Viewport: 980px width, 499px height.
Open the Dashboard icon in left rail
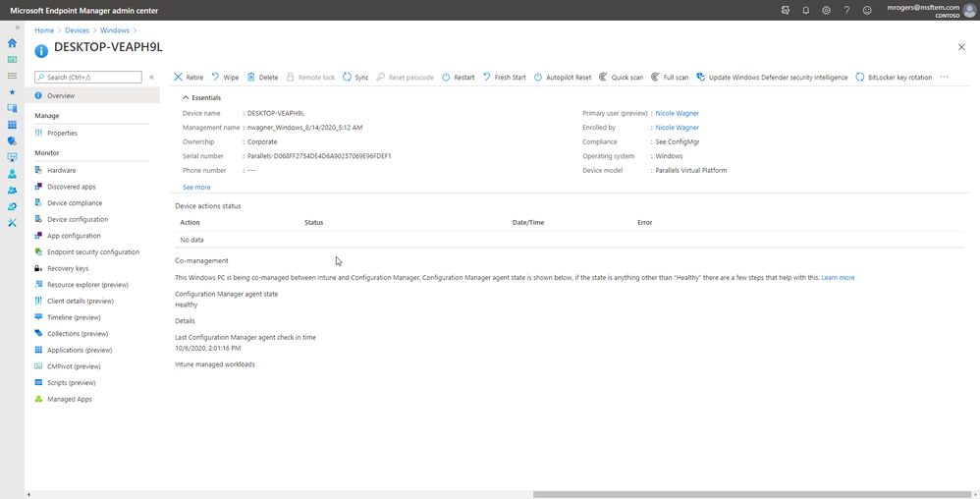pos(12,59)
